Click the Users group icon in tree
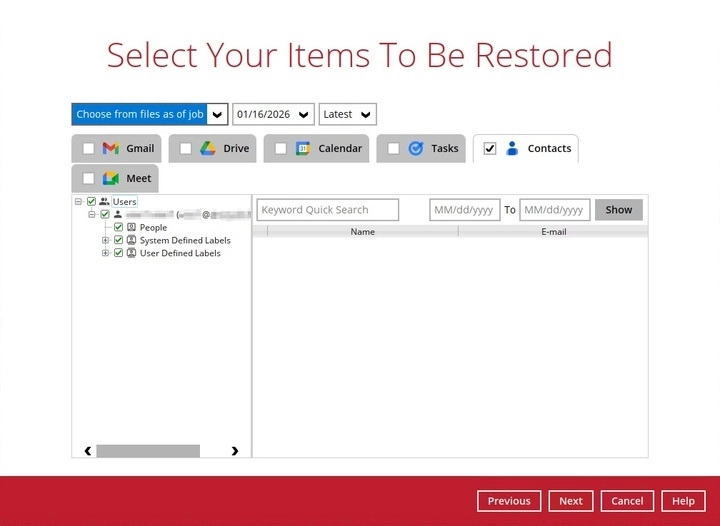This screenshot has height=526, width=720. click(104, 201)
